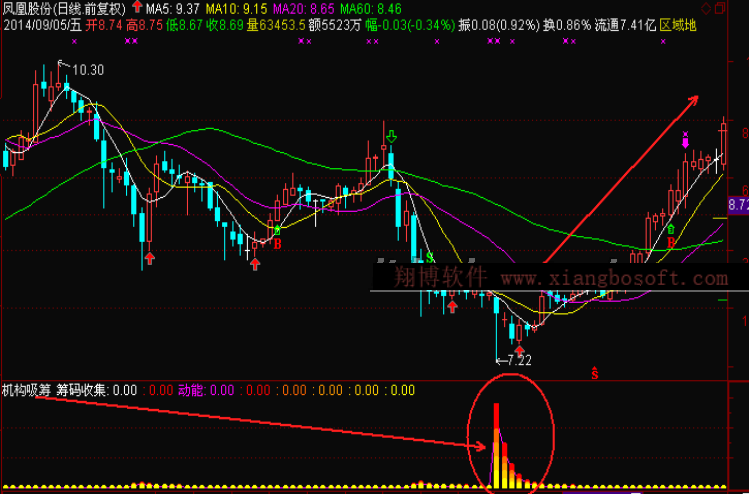Image resolution: width=749 pixels, height=494 pixels.
Task: Click the volume value 量63453.5
Action: (x=276, y=25)
